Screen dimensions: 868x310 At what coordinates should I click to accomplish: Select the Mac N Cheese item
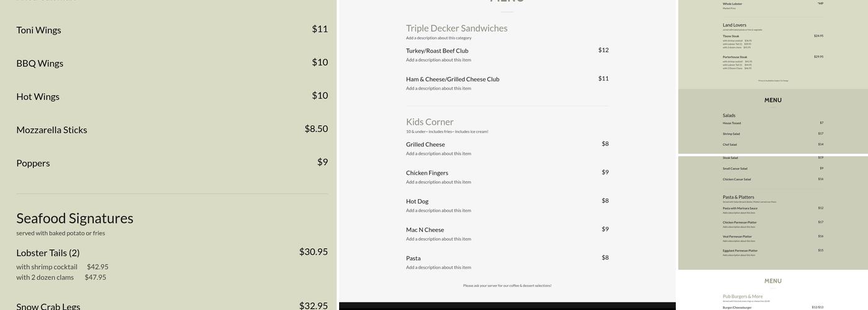(x=425, y=230)
